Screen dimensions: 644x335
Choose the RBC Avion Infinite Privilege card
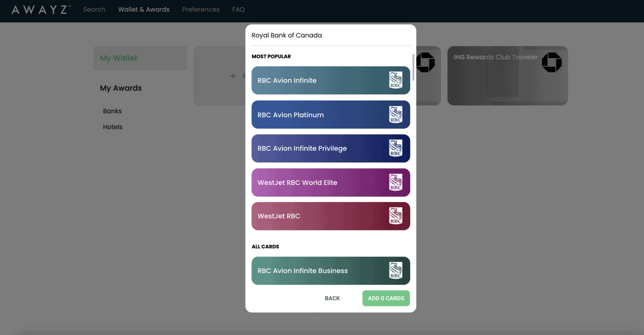point(331,148)
